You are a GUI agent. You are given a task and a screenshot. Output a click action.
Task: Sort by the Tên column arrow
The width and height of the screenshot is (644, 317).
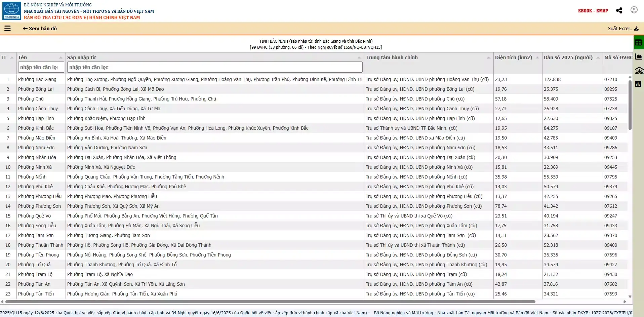(61, 57)
